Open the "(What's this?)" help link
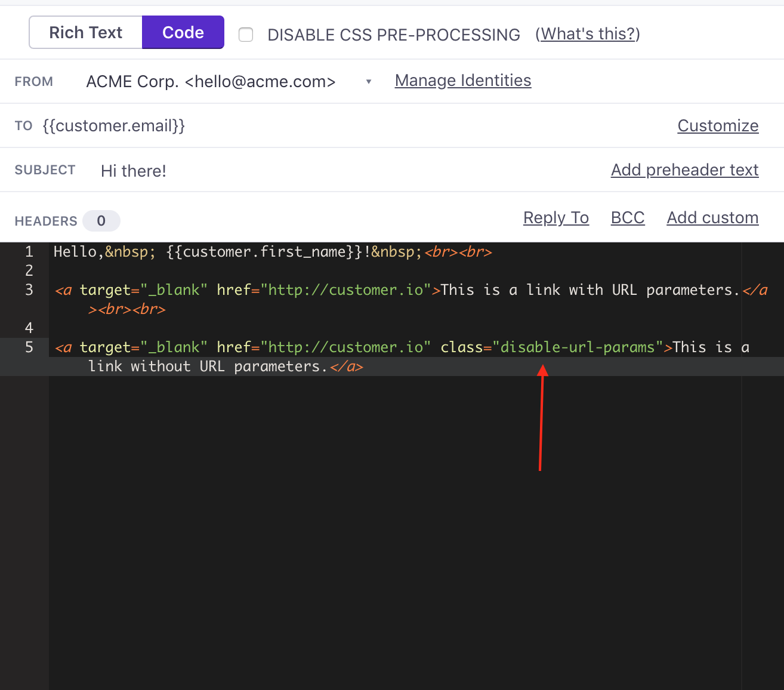The height and width of the screenshot is (690, 784). tap(587, 34)
